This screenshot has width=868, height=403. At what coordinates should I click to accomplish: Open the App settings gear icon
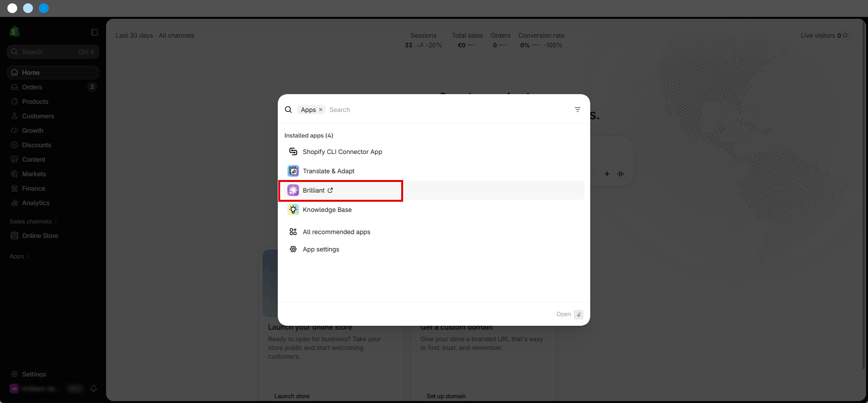point(293,249)
